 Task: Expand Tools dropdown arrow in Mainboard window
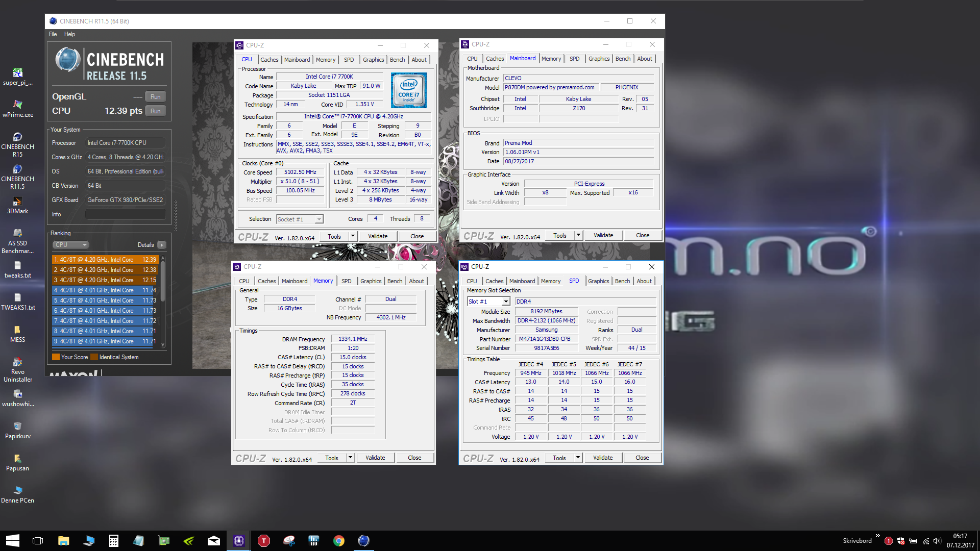(x=578, y=235)
